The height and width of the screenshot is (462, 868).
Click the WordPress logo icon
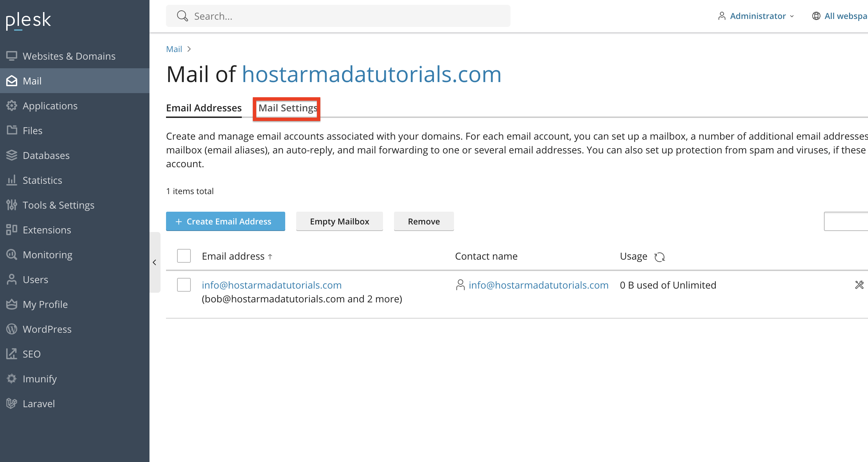pos(12,329)
